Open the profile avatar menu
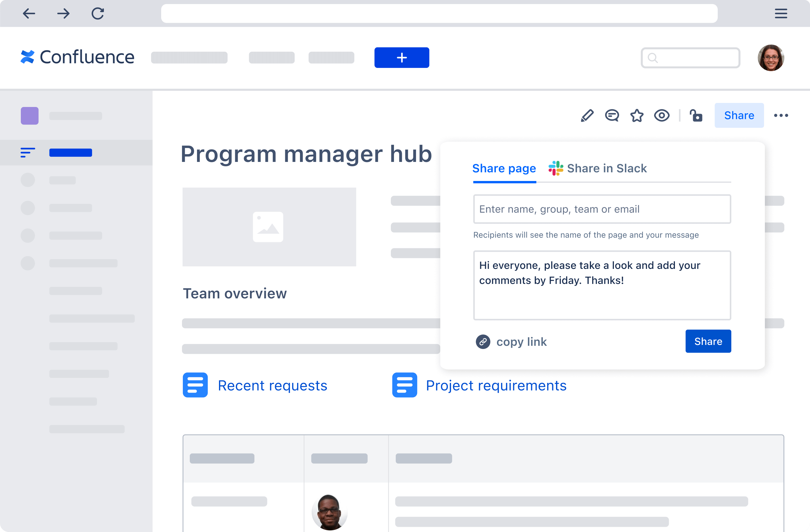Screen dimensions: 810x532 point(771,58)
